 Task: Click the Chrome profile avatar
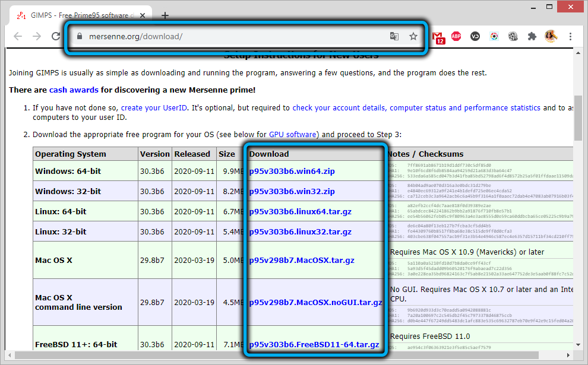tap(551, 37)
